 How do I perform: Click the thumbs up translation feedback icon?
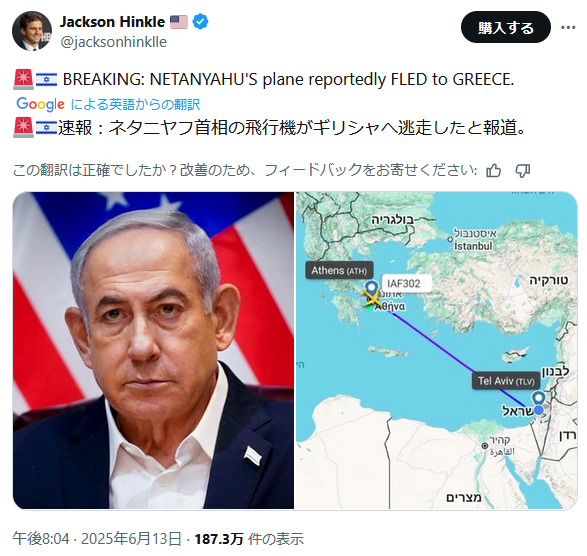(493, 171)
